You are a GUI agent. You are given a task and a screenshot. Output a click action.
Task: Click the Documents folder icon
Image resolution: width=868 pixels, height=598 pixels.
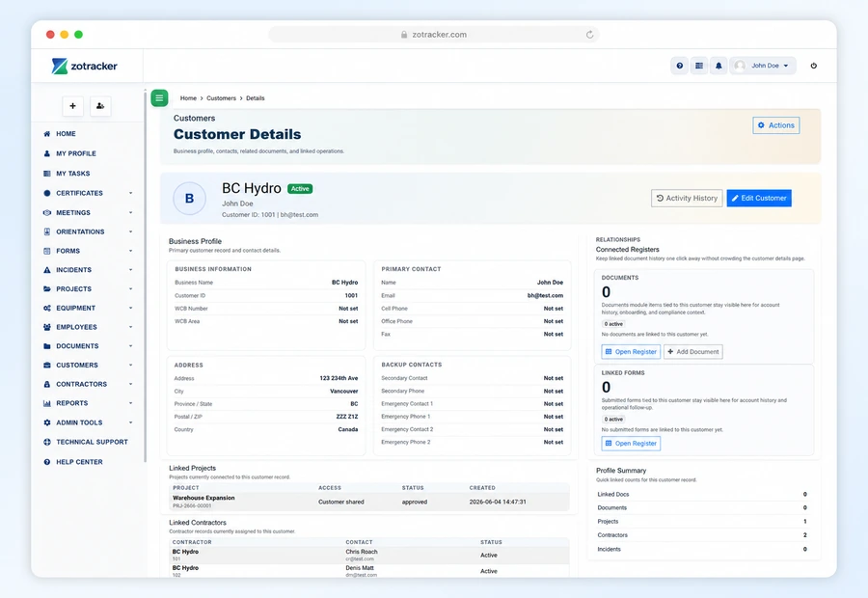[x=47, y=346]
